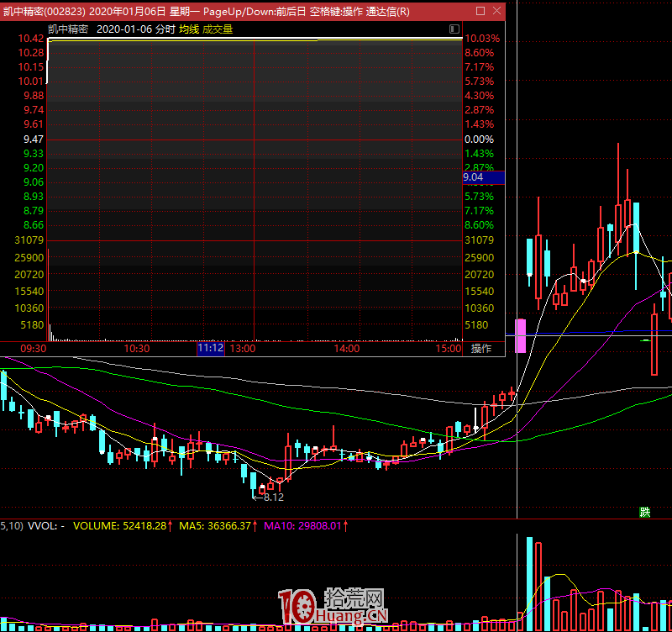Click the 分时 label in the popup header

[165, 29]
